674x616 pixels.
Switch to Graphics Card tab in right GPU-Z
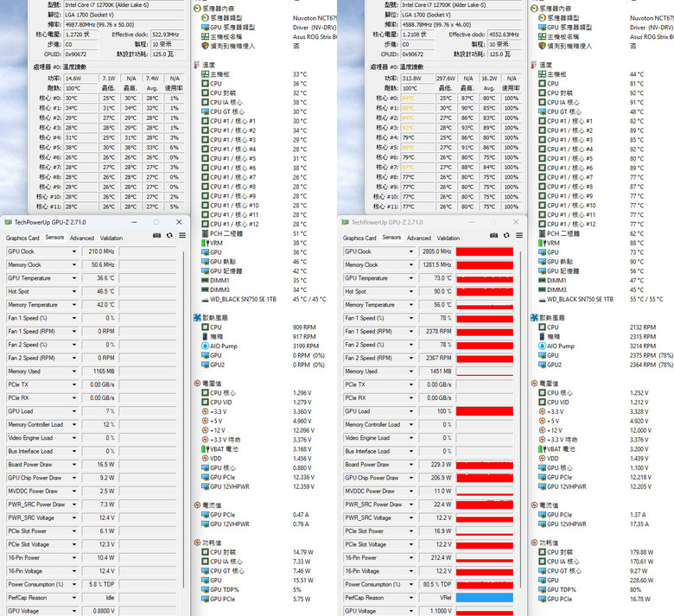(359, 238)
